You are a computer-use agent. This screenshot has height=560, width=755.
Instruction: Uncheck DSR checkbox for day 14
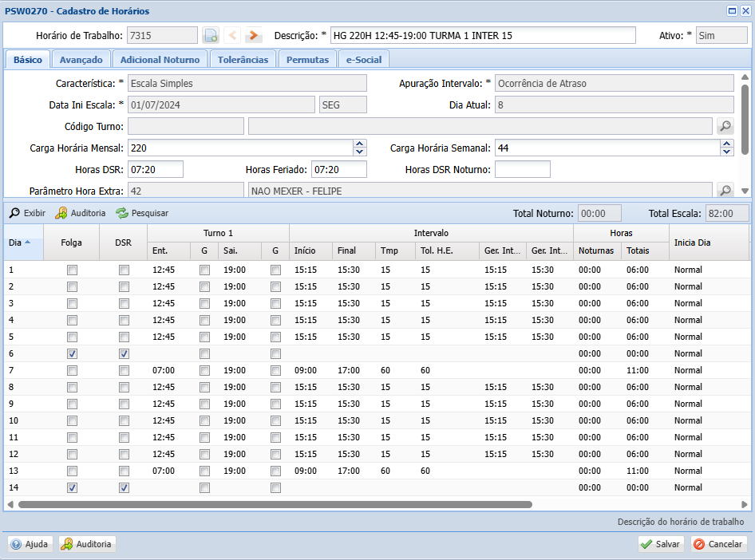point(124,488)
